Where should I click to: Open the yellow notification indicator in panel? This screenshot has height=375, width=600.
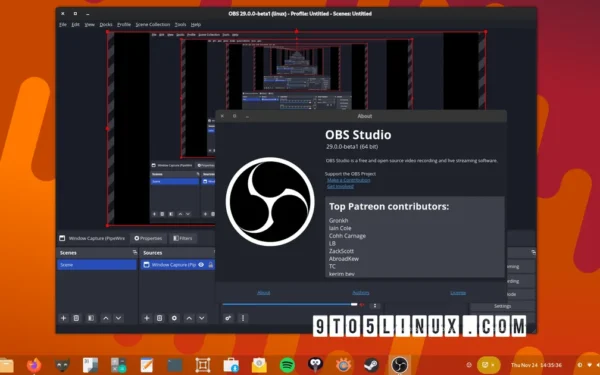[489, 365]
